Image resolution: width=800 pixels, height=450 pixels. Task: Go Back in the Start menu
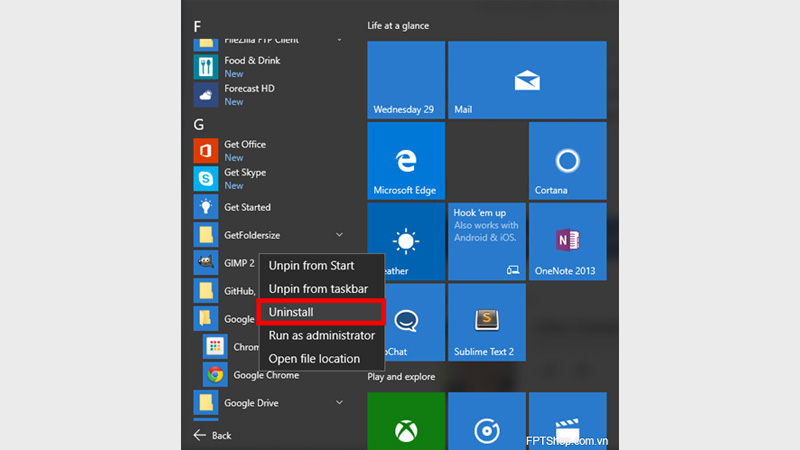point(212,435)
